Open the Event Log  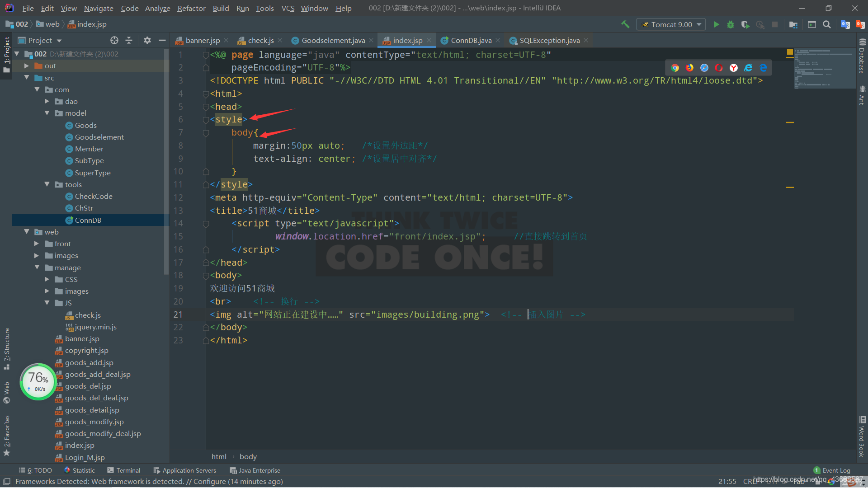832,470
